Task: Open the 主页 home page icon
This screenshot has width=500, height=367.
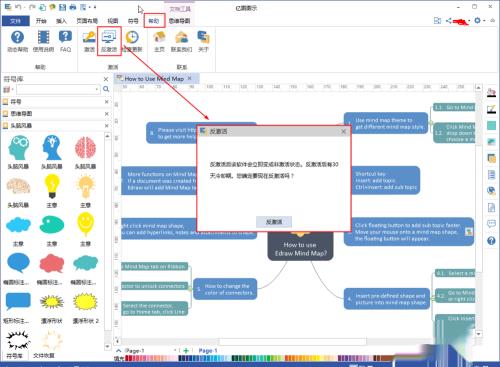Action: (x=159, y=37)
